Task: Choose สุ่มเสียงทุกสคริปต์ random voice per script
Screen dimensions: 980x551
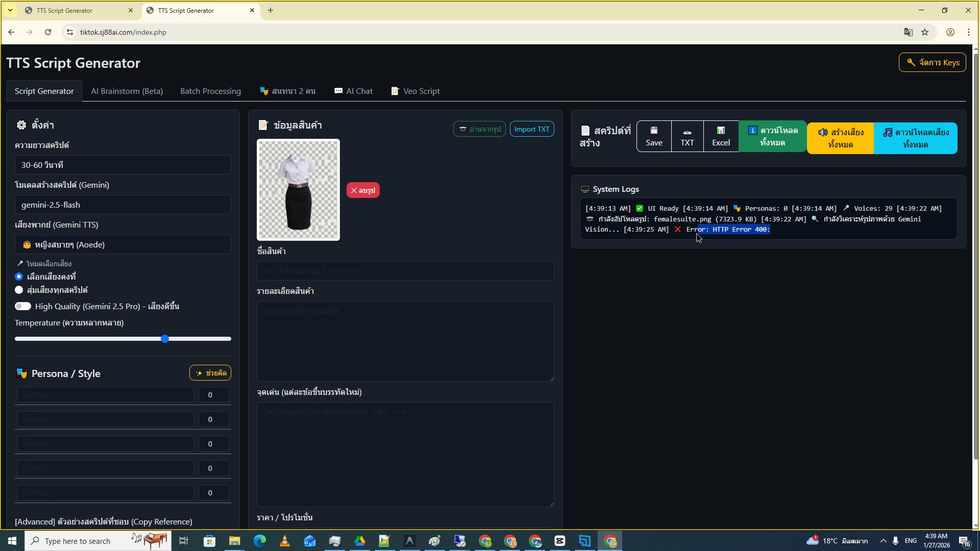Action: (x=19, y=290)
